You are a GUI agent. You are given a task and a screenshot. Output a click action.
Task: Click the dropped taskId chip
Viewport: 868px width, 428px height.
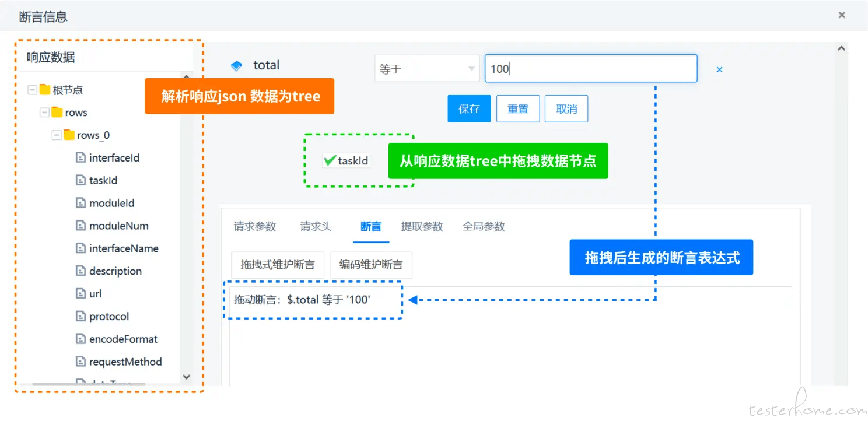pos(346,160)
